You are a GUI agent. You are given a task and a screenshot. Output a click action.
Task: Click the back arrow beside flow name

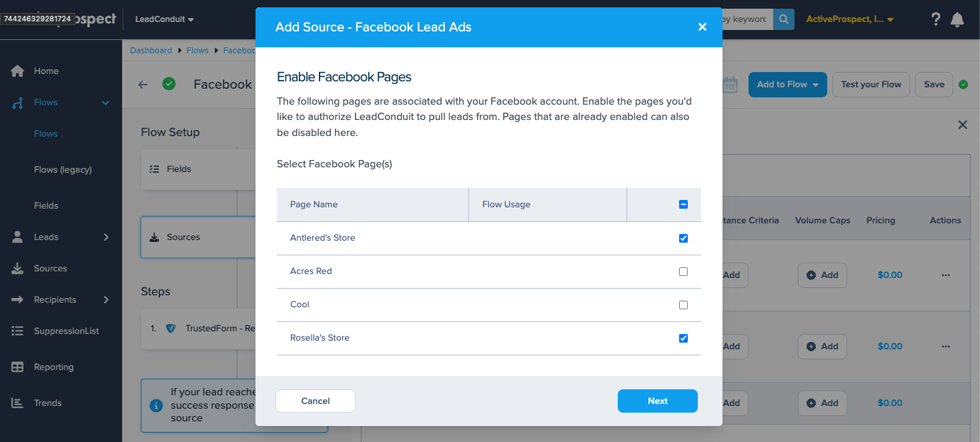tap(143, 85)
